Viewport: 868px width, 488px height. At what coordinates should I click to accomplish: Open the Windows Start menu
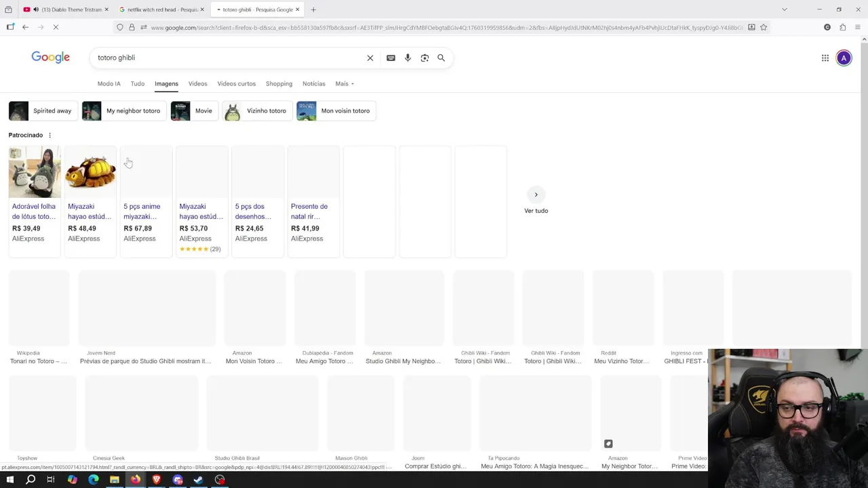[9, 480]
